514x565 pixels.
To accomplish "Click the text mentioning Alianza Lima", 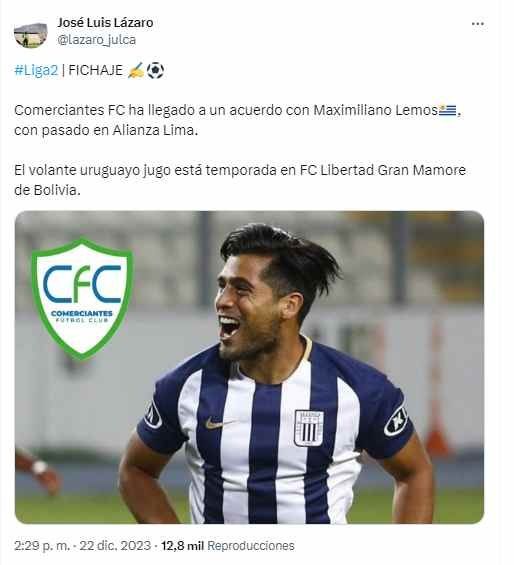I will pyautogui.click(x=155, y=130).
